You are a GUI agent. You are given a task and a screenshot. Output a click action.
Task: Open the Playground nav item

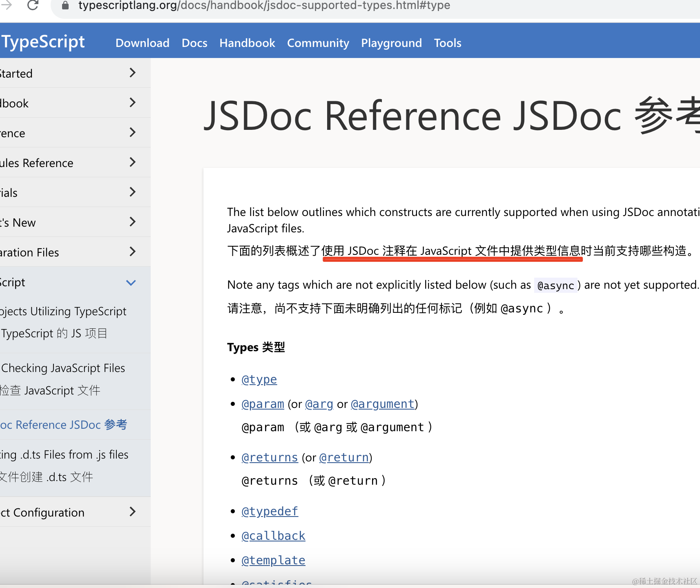[391, 43]
